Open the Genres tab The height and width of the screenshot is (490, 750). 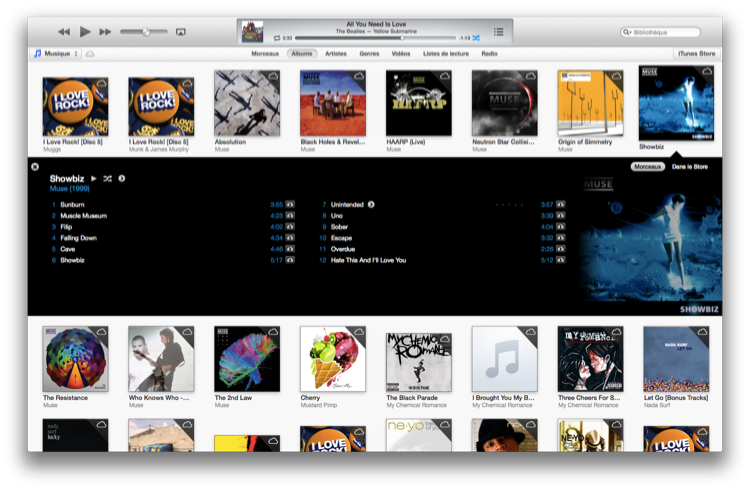(369, 54)
